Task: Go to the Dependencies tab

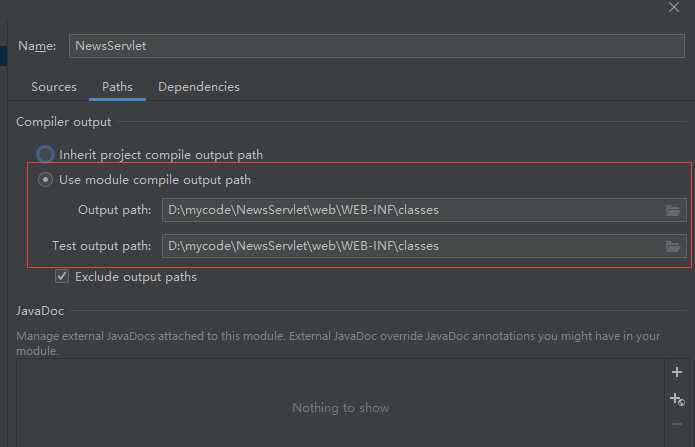Action: (x=199, y=87)
